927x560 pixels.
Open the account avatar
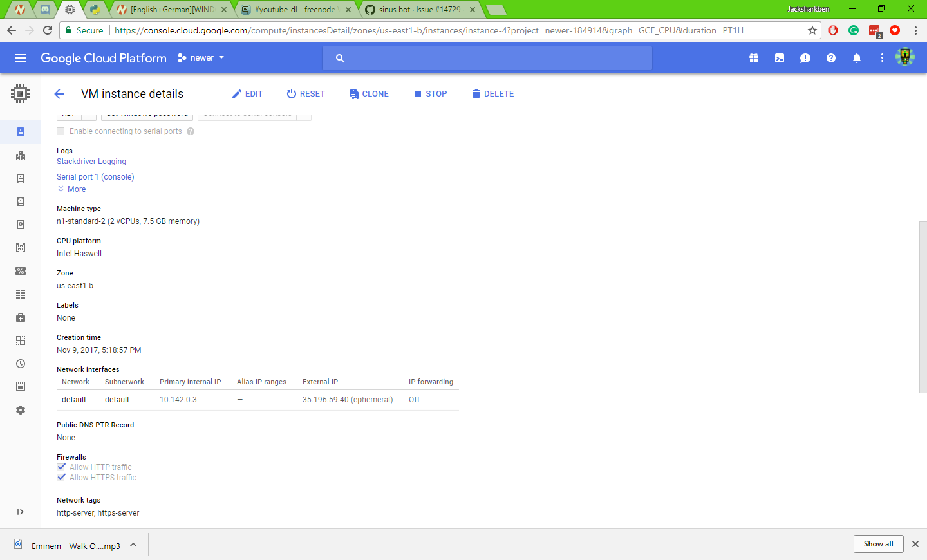(x=905, y=57)
